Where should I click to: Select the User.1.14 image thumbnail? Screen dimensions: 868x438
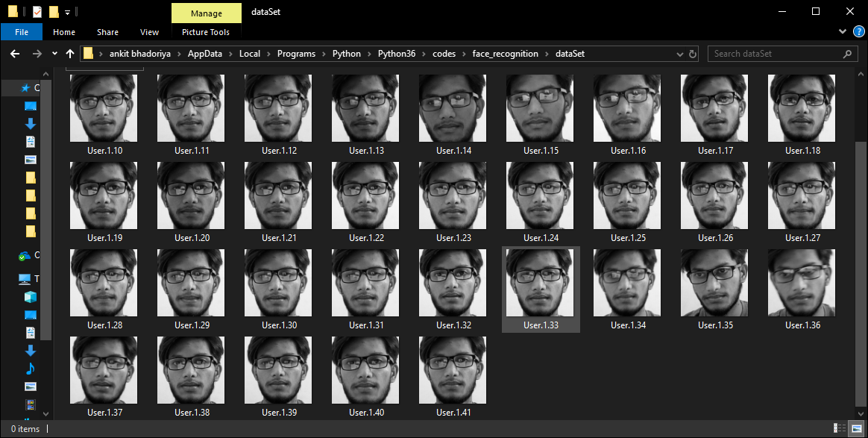(453, 108)
